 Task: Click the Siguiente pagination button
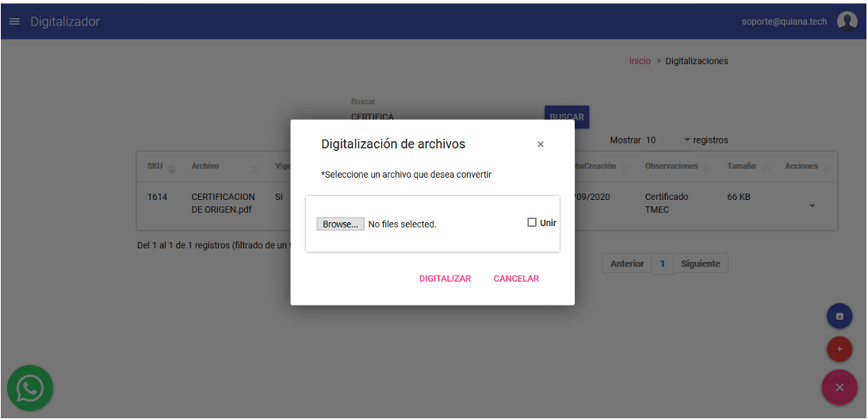point(700,263)
